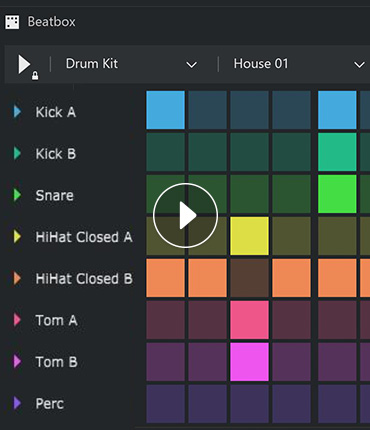This screenshot has height=430, width=370.
Task: Click the Beatbox panel grid icon
Action: [12, 22]
